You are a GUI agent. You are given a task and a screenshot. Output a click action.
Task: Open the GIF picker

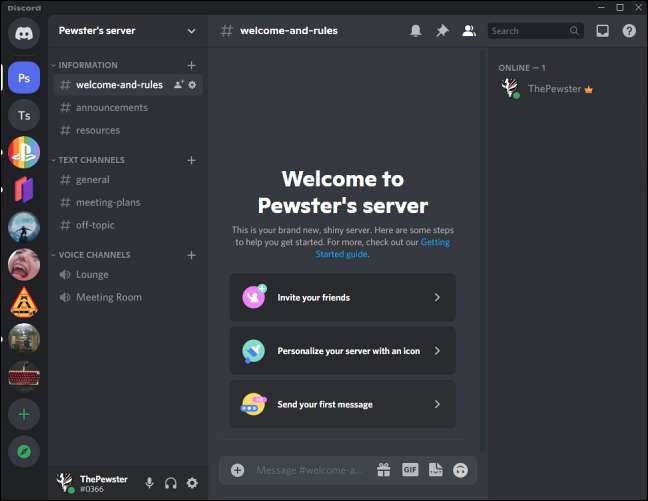tap(410, 470)
